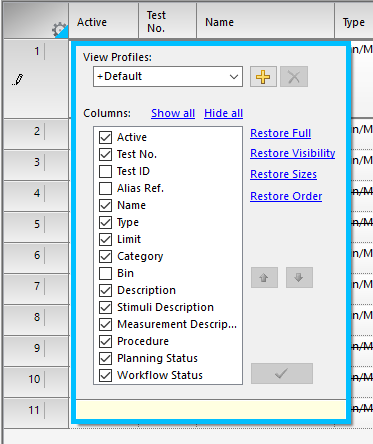373x444 pixels.
Task: Click the Restore Full link
Action: coord(280,133)
